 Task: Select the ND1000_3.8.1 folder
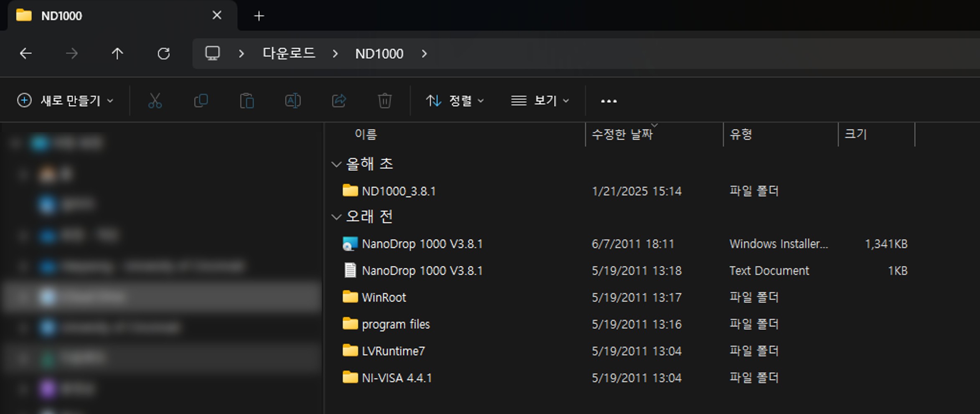coord(399,191)
